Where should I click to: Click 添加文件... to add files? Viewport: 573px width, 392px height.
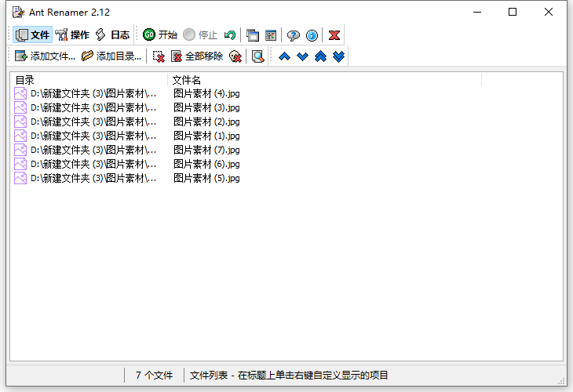45,56
